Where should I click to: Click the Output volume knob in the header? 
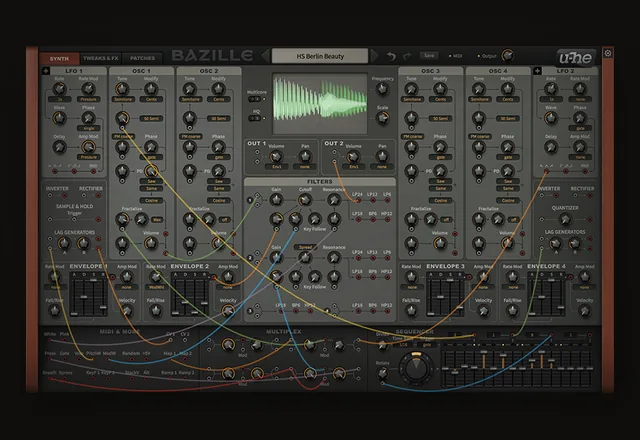(x=507, y=55)
